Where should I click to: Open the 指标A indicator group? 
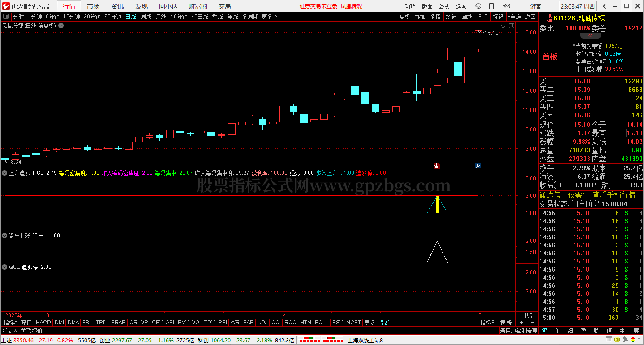click(x=11, y=323)
